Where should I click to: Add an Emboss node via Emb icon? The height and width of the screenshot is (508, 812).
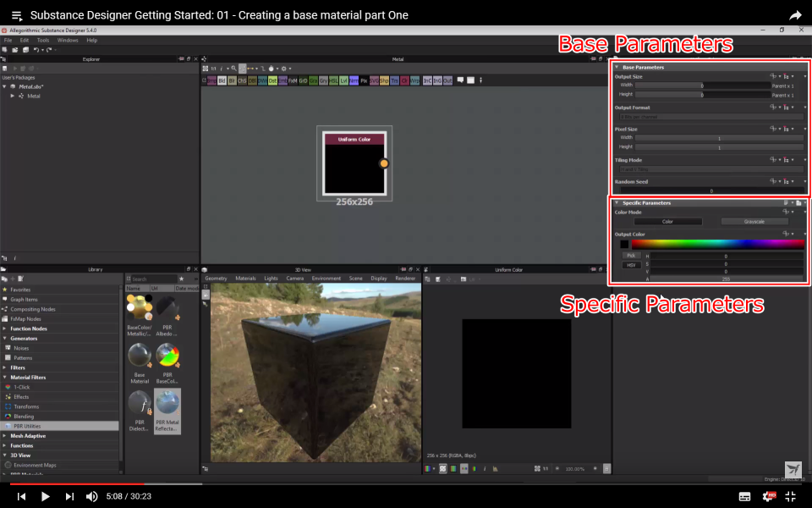pyautogui.click(x=283, y=81)
